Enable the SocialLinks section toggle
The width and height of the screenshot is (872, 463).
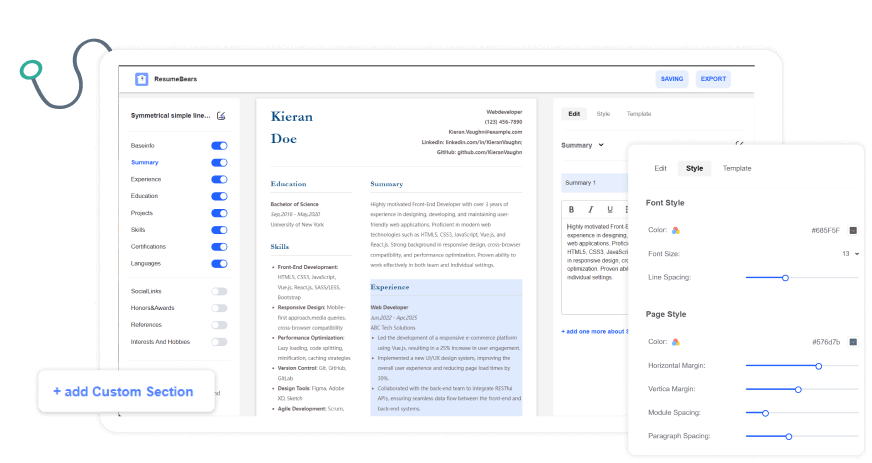tap(219, 291)
